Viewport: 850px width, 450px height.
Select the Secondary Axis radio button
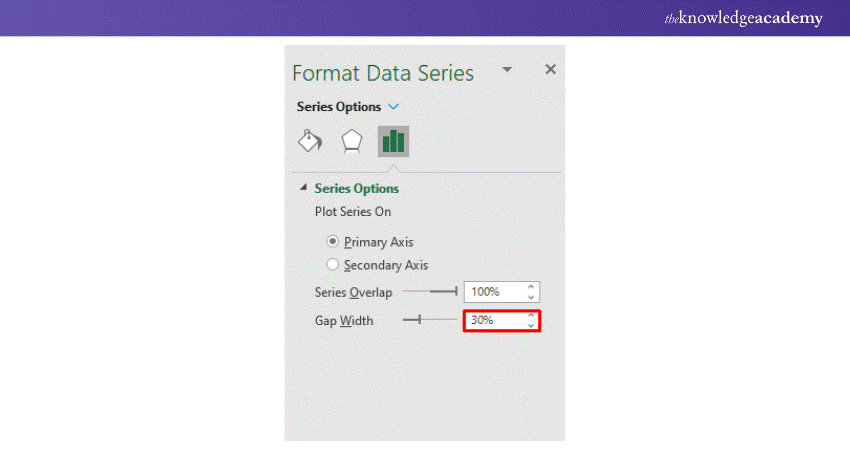pyautogui.click(x=333, y=265)
